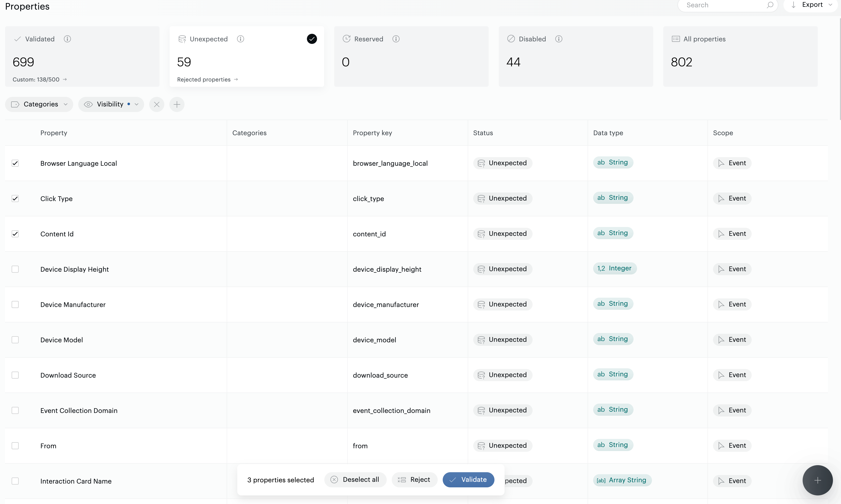The width and height of the screenshot is (841, 504).
Task: Click the search magnifier icon
Action: tap(770, 5)
